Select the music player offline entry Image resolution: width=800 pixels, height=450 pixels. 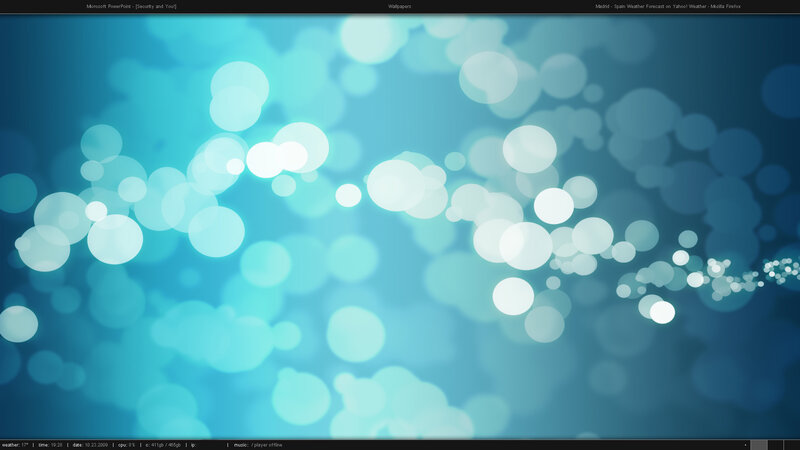[x=258, y=445]
